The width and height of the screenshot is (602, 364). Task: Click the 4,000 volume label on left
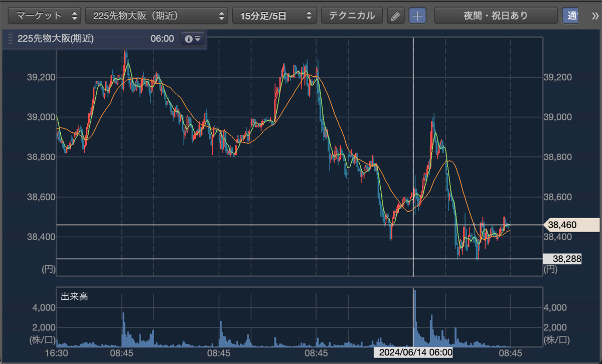pyautogui.click(x=43, y=307)
